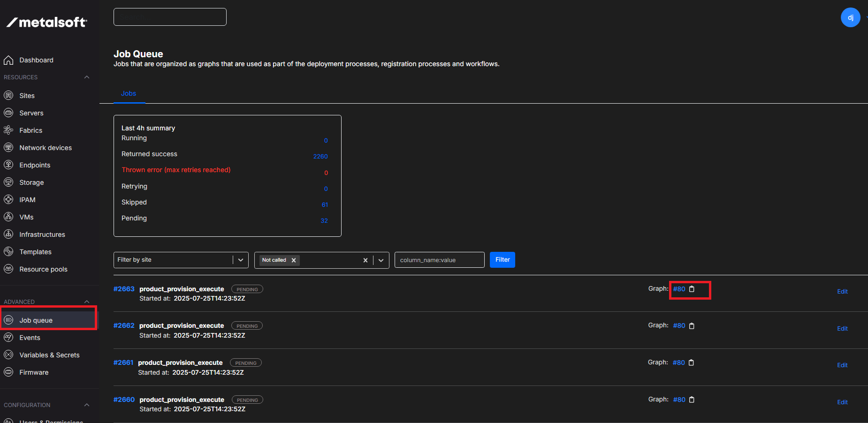The image size is (868, 423).
Task: Open the VMs section icon
Action: pos(8,217)
